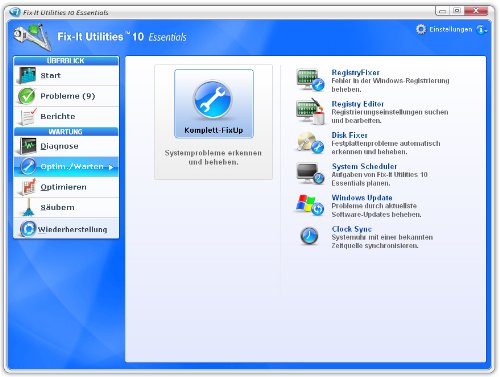Click text 'Systemprobleme erkennen und beheben.'
Image resolution: width=500 pixels, height=377 pixels.
(x=213, y=157)
